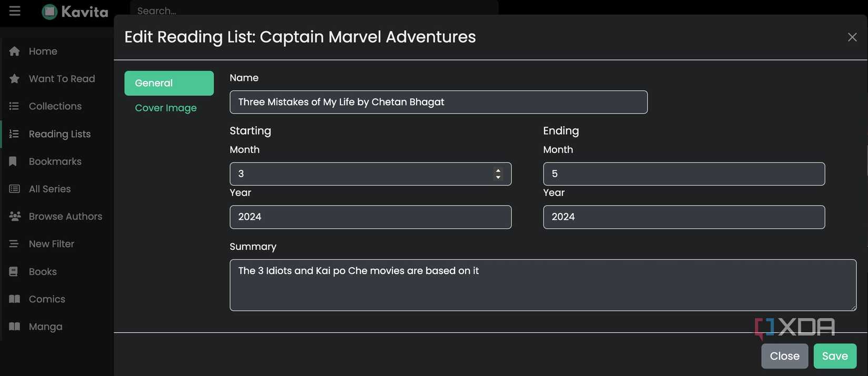
Task: Open Collections via its list icon
Action: pos(14,106)
